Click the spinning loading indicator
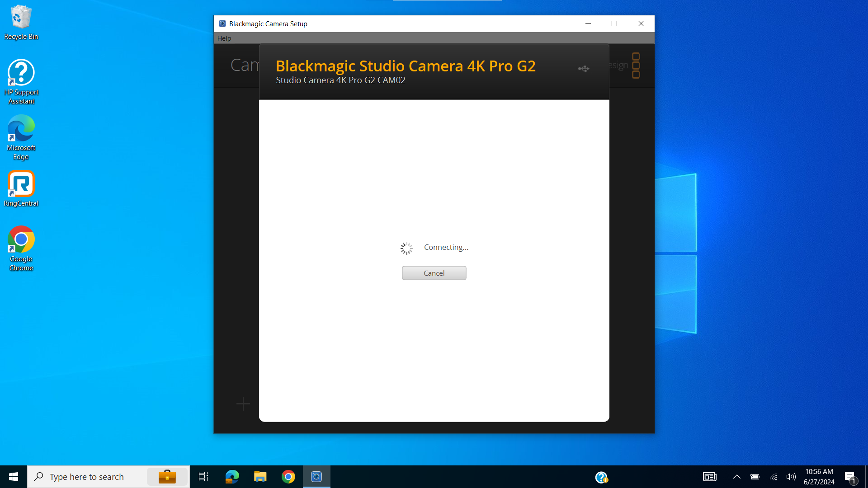Viewport: 868px width, 488px height. click(x=406, y=248)
